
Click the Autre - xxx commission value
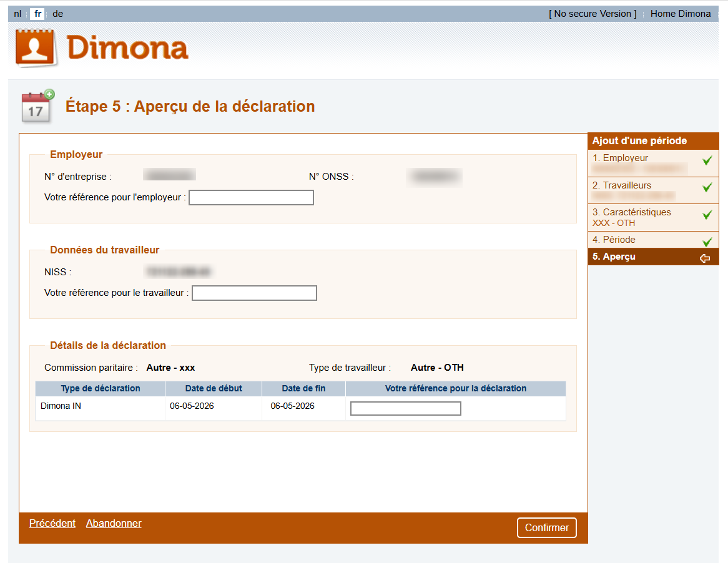tap(170, 368)
